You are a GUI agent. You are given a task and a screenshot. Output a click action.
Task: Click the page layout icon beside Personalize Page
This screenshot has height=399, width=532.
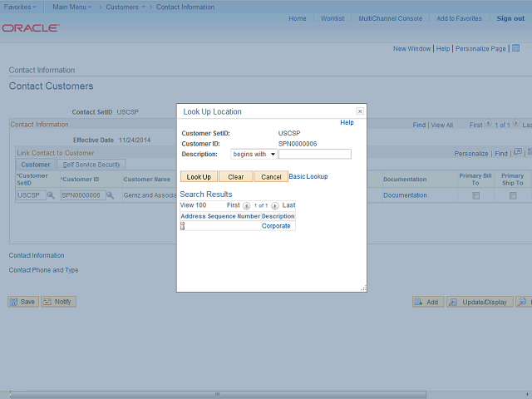515,48
